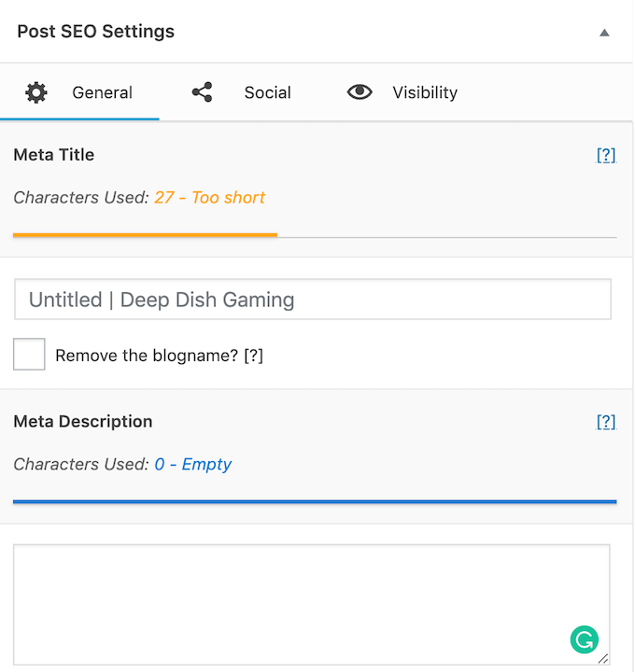
Task: Click the orange Meta Title character bar
Action: tap(145, 234)
